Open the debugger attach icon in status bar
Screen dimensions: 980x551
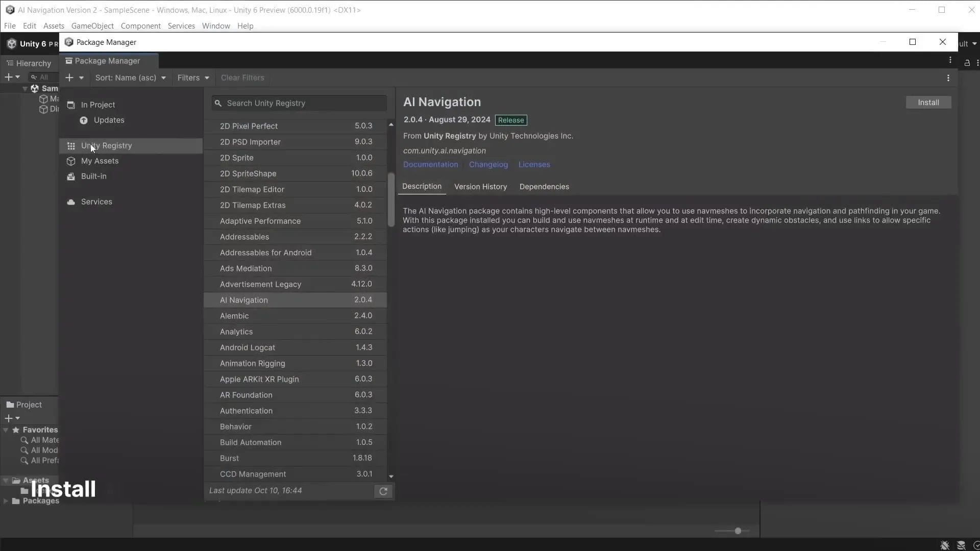(944, 545)
